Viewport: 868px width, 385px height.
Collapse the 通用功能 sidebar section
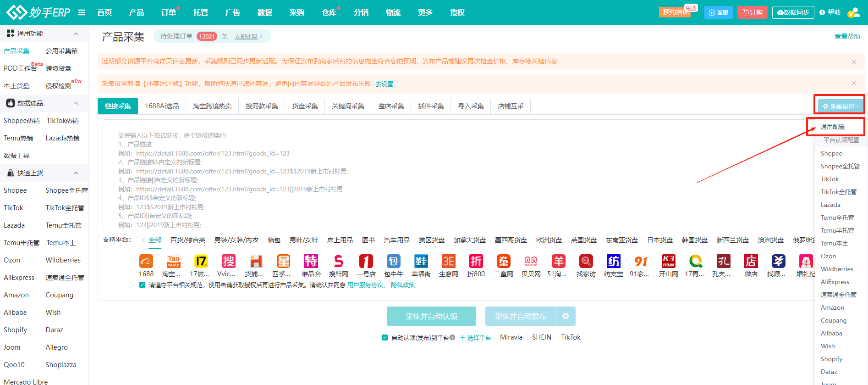pyautogui.click(x=76, y=33)
